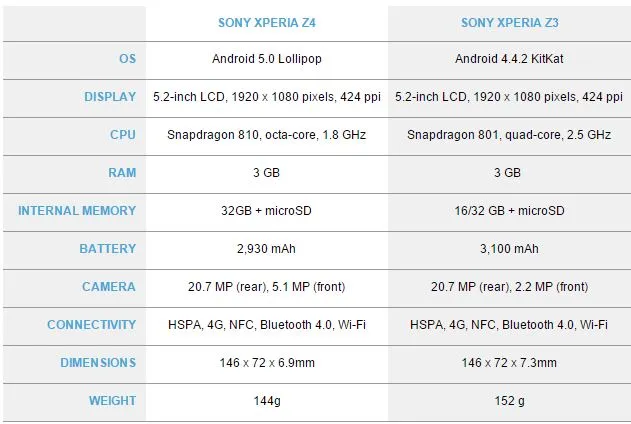Select the INTERNAL MEMORY row label
This screenshot has height=424, width=631.
(x=77, y=211)
